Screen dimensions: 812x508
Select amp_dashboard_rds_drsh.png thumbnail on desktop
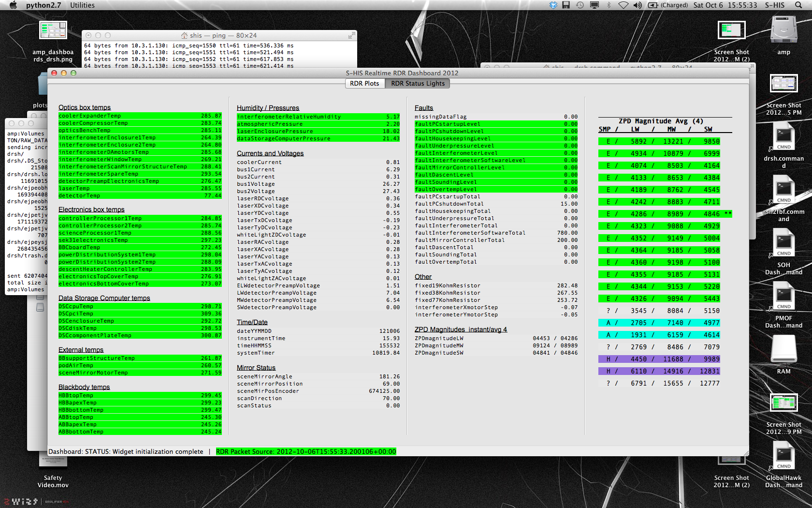point(53,31)
